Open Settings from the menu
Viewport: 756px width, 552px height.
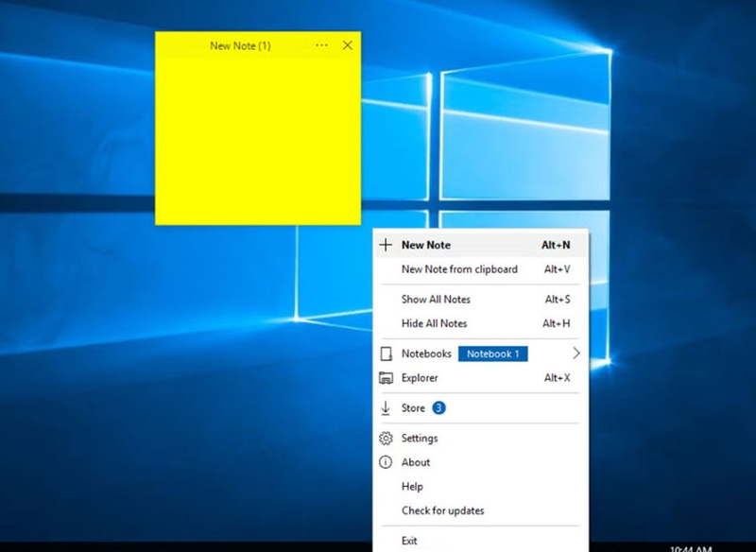pos(481,439)
